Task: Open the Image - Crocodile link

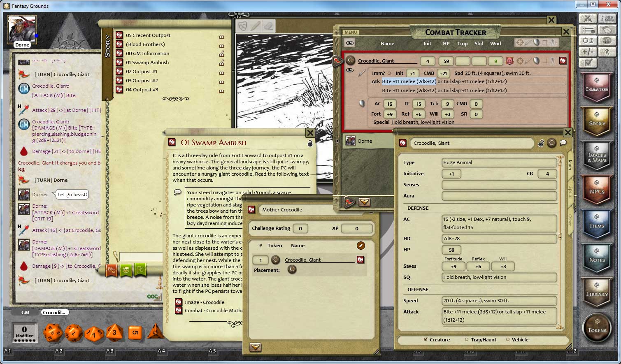Action: (x=204, y=302)
